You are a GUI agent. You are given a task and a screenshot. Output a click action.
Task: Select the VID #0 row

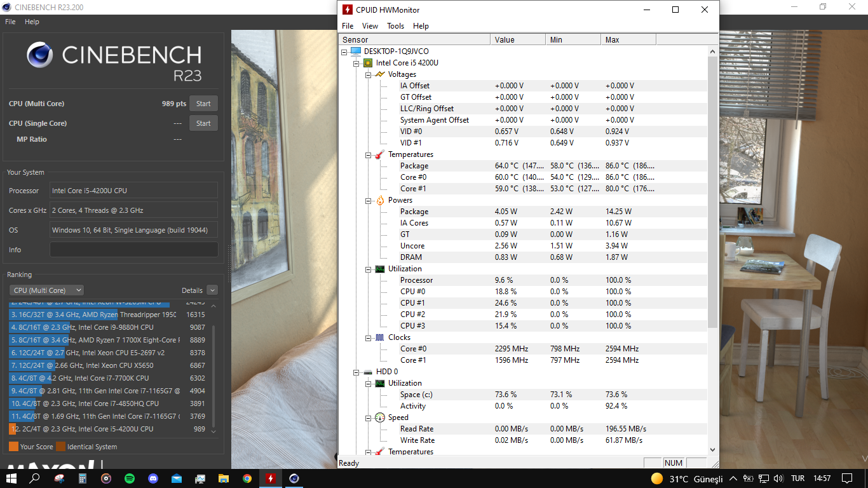pos(523,132)
